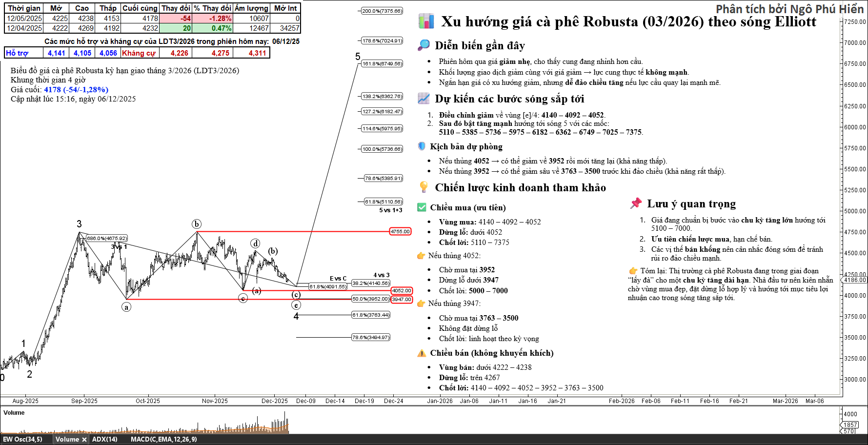Click the Dec-2025 date on the time axis
The image size is (868, 445).
pos(274,401)
